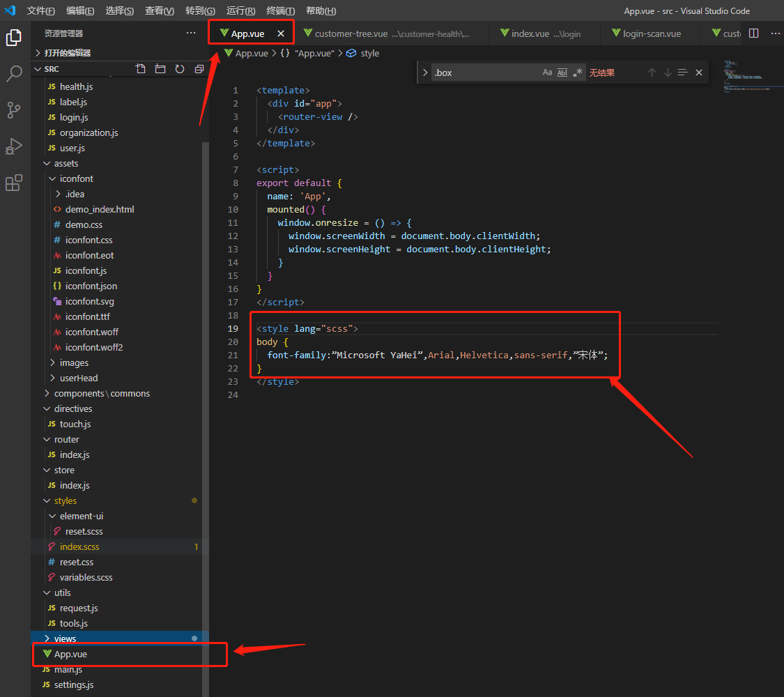Open touch.js in directives folder
The height and width of the screenshot is (697, 784).
[120, 424]
